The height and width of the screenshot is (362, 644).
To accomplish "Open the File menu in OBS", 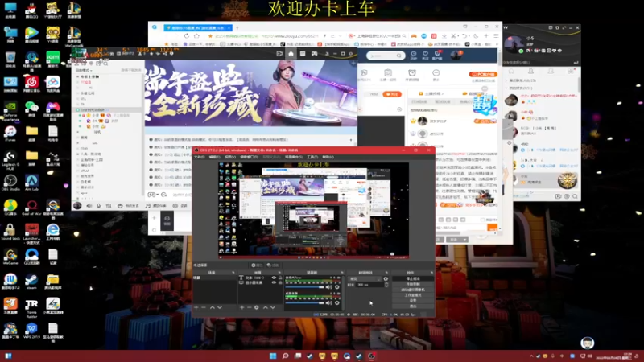I will click(199, 157).
